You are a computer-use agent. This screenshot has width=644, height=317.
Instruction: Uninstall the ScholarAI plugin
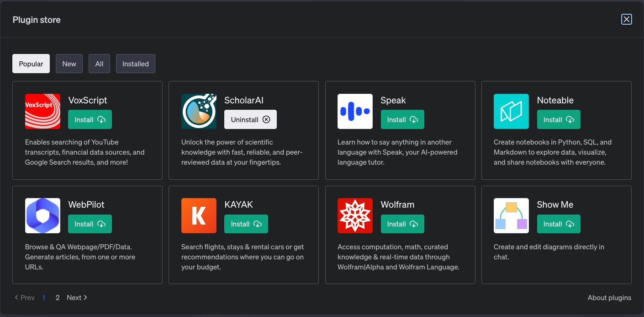pyautogui.click(x=250, y=119)
